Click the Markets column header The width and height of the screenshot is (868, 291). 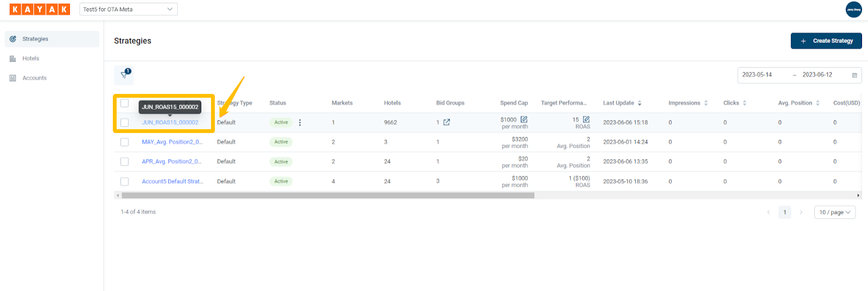point(342,103)
